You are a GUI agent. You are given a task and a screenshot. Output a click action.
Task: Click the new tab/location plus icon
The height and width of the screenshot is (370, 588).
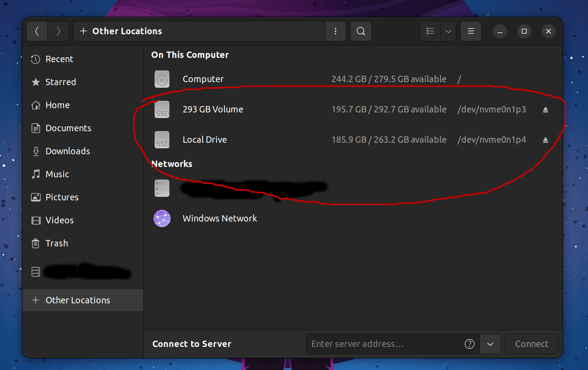click(83, 31)
